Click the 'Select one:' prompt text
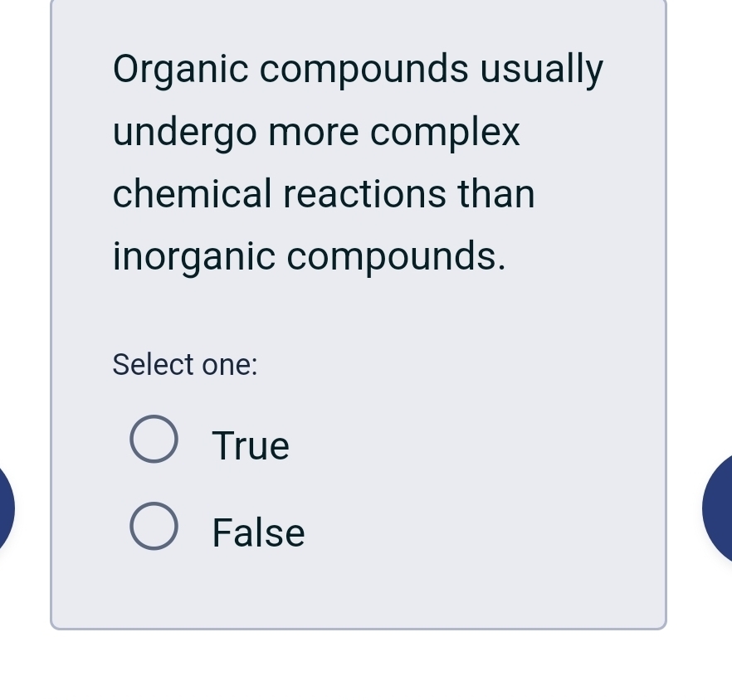Viewport: 732px width, 700px height. click(184, 365)
